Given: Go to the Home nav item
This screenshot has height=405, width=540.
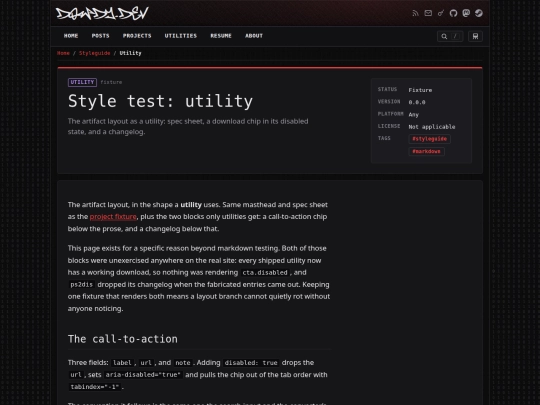Looking at the screenshot, I should tap(71, 36).
